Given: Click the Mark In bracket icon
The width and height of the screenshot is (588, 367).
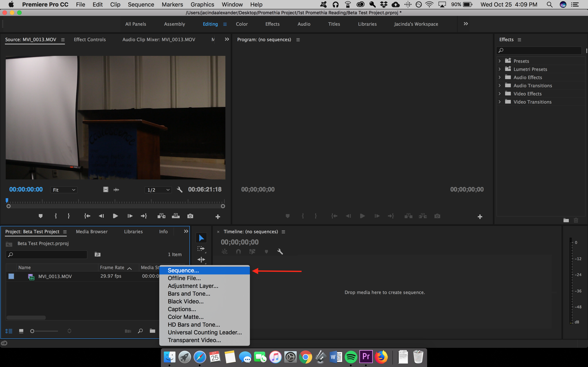Looking at the screenshot, I should pos(56,216).
